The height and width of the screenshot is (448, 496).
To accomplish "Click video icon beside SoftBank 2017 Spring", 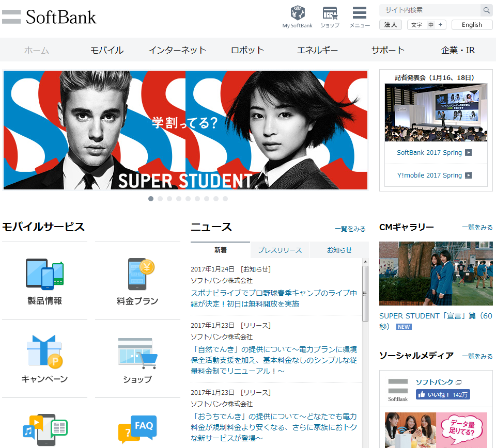I will [469, 153].
